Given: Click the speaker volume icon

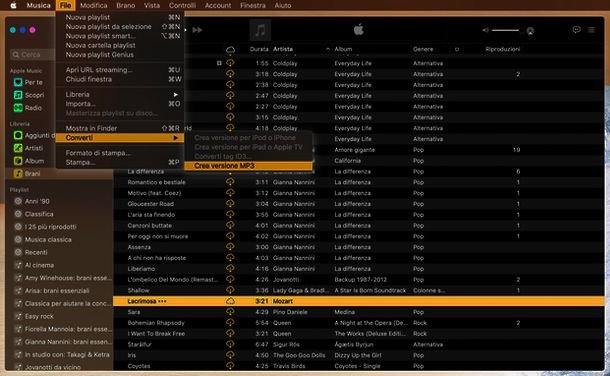Looking at the screenshot, I should click(485, 30).
